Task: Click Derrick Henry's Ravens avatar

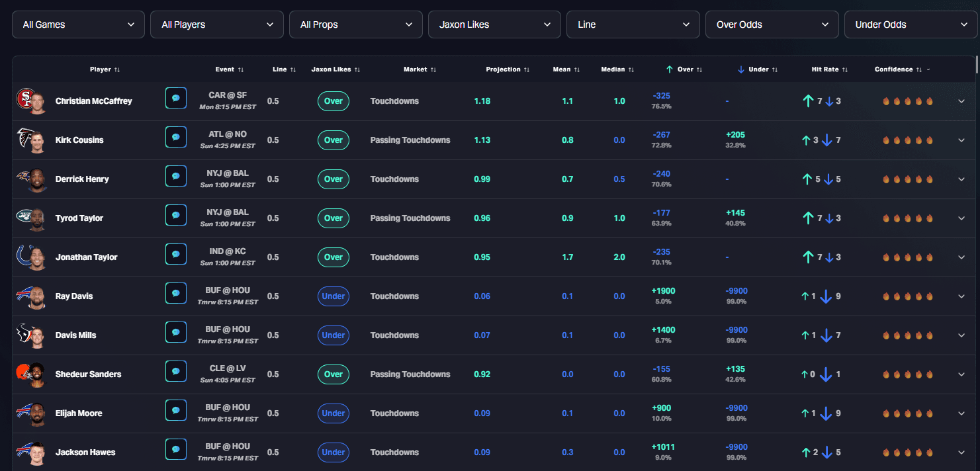Action: tap(31, 179)
